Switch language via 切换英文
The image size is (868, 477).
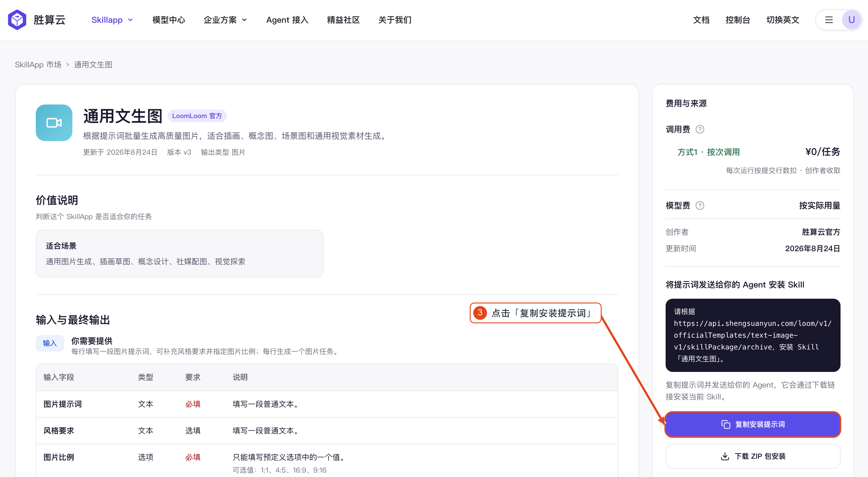point(782,20)
